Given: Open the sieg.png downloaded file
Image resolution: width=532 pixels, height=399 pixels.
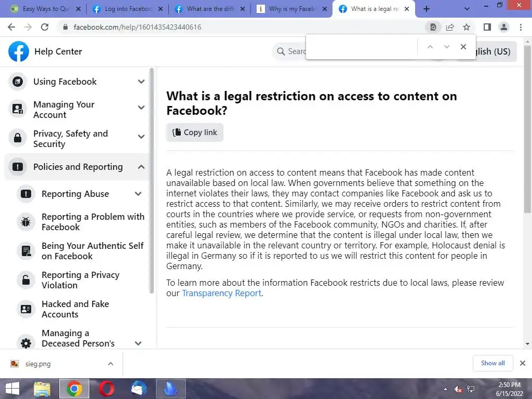Looking at the screenshot, I should coord(37,364).
